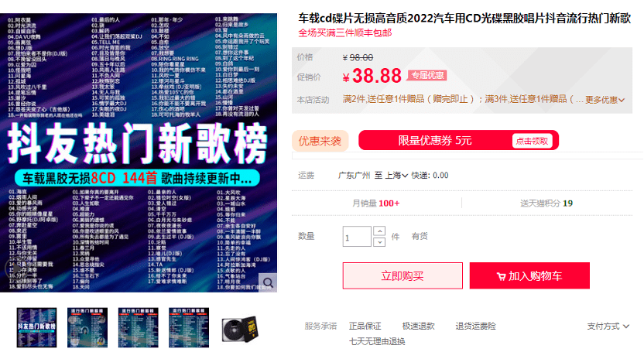Increase quantity with the up arrow

click(379, 231)
